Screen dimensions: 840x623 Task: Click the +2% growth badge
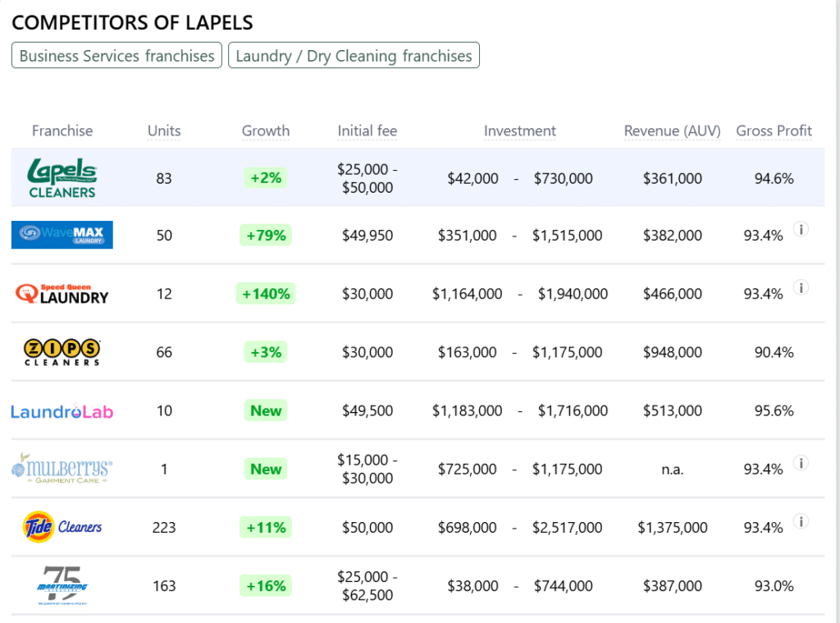[x=266, y=178]
